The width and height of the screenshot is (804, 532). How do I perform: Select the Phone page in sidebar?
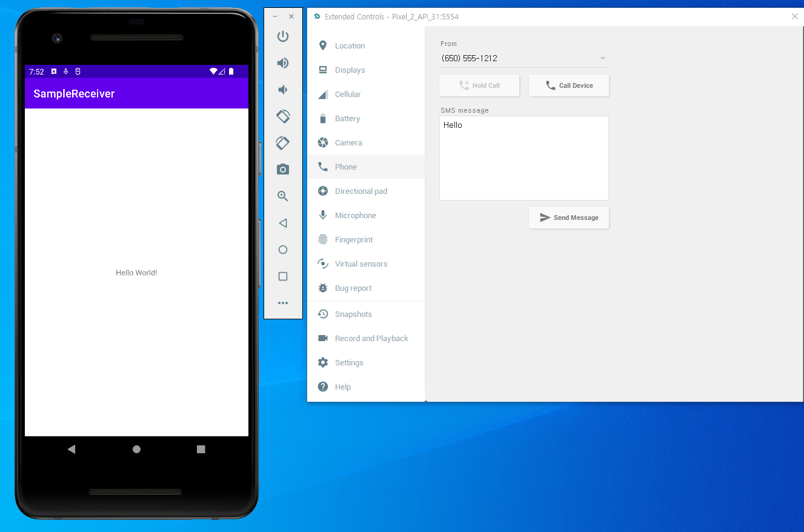pyautogui.click(x=366, y=167)
